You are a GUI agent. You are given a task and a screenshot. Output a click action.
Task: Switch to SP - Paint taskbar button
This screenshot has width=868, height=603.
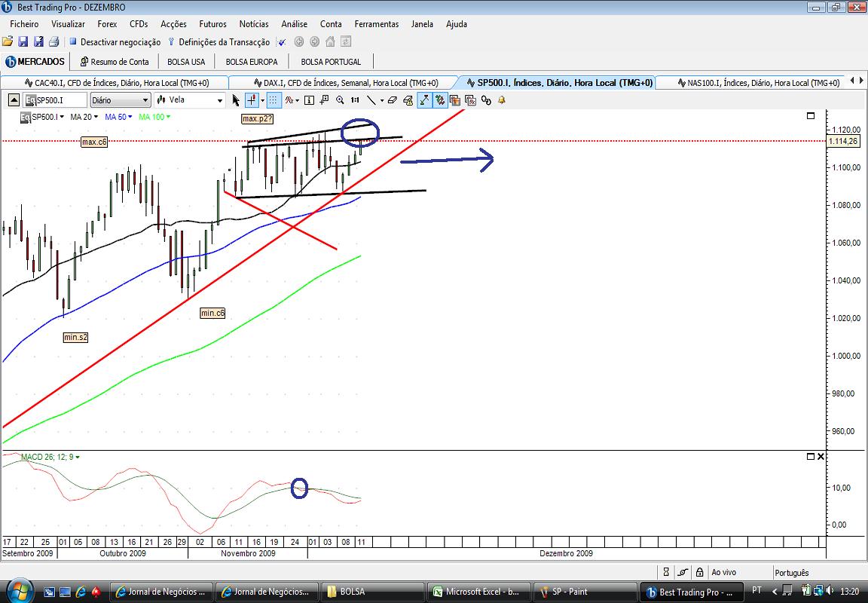pos(585,592)
